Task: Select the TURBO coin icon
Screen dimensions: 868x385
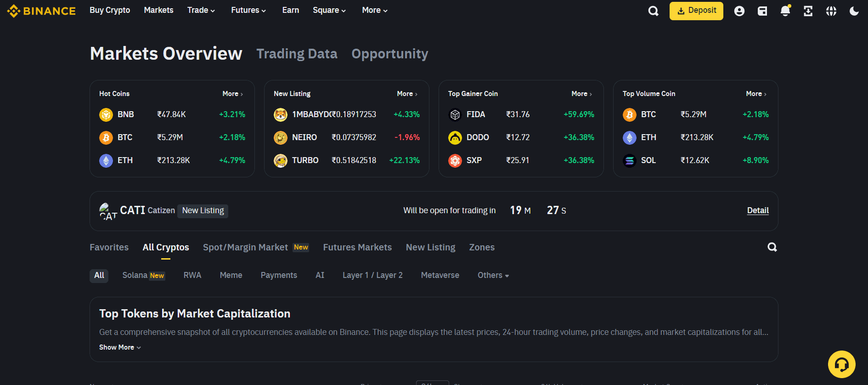Action: [281, 160]
